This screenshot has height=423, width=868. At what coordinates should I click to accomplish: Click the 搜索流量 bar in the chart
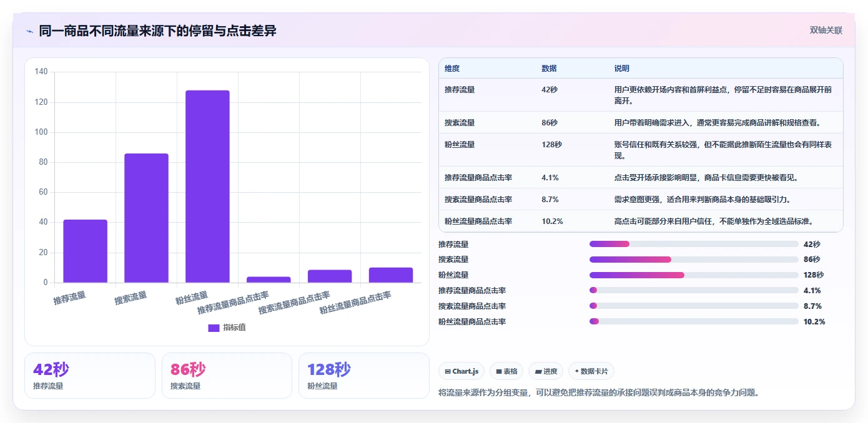click(146, 218)
